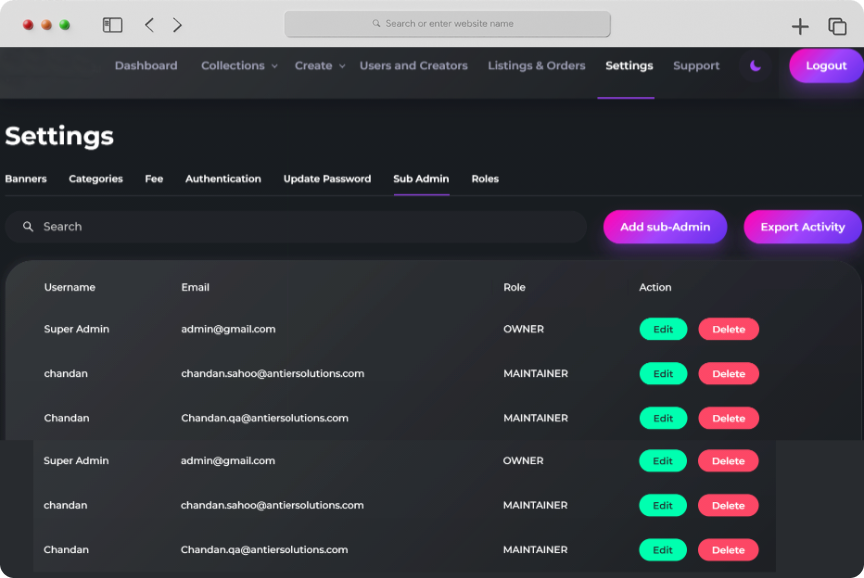The image size is (864, 578).
Task: Switch to the Roles tab
Action: 485,179
